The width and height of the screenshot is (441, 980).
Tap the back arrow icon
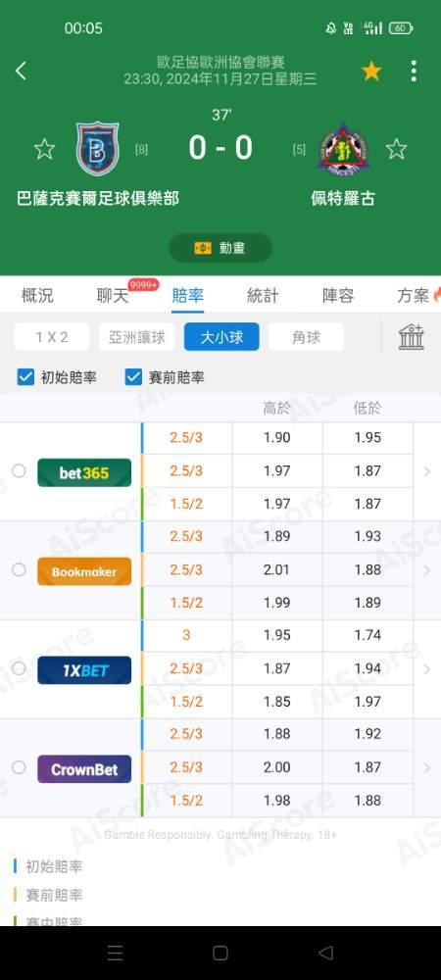tap(21, 72)
